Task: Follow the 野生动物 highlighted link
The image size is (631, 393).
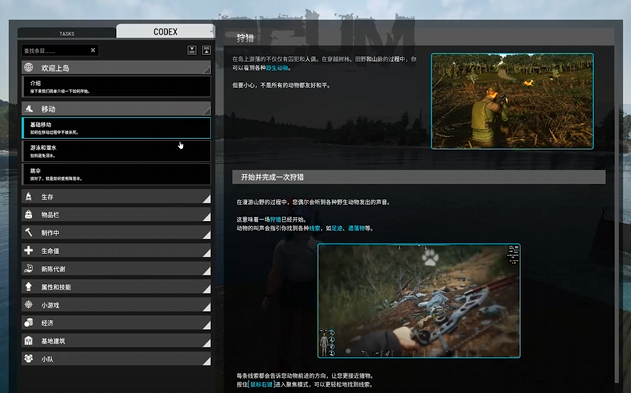Action: click(x=277, y=68)
